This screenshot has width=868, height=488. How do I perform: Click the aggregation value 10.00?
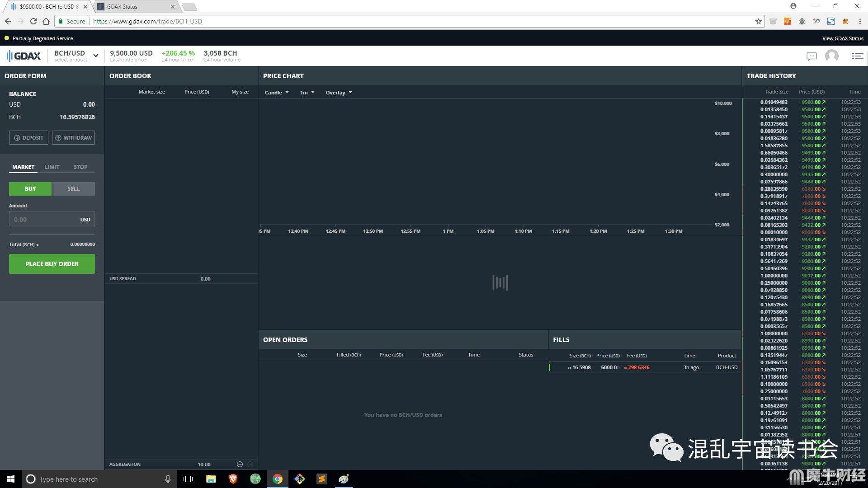click(204, 465)
